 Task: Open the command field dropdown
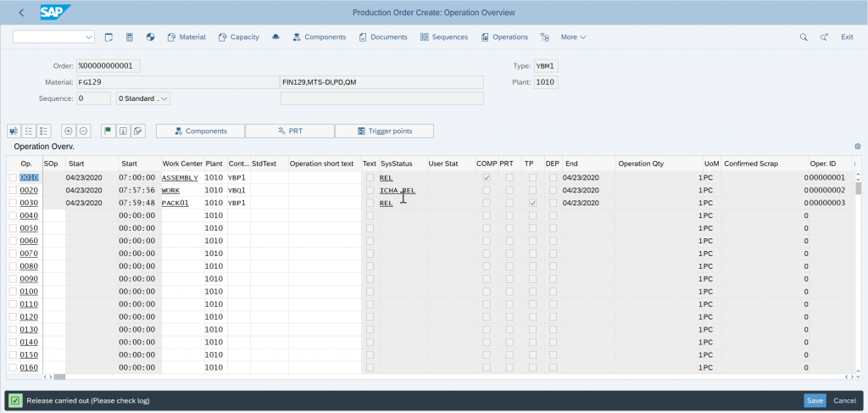point(89,37)
